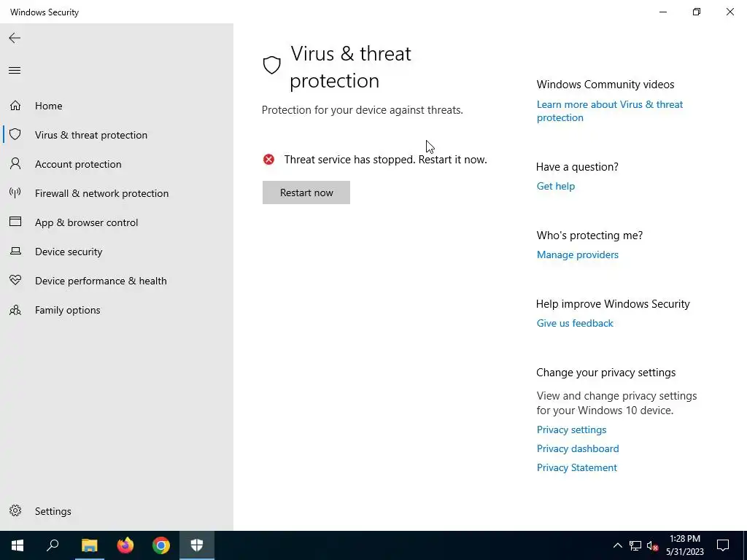This screenshot has width=747, height=560.
Task: Click the family icon for Family options
Action: (15, 310)
